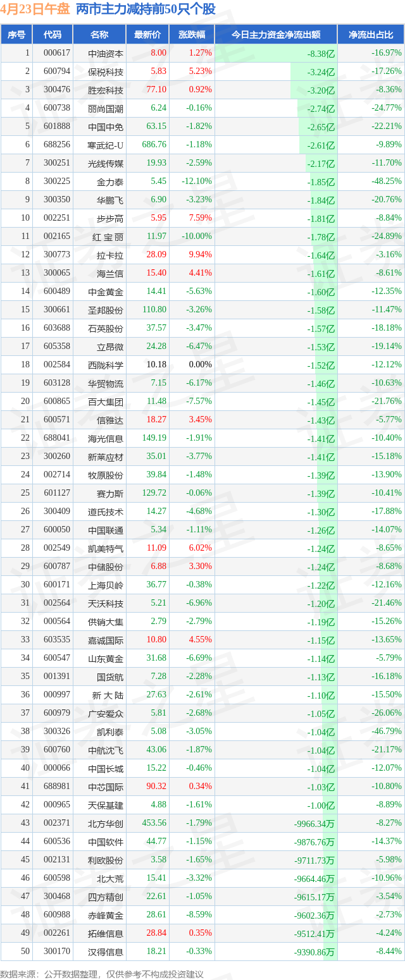Click stock name 新大陆
The width and height of the screenshot is (405, 980).
108,695
